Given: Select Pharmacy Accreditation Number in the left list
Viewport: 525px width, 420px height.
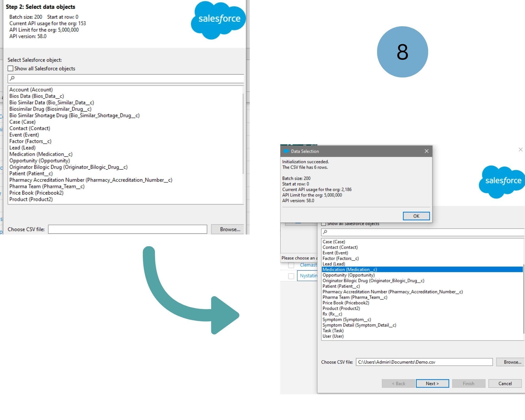Looking at the screenshot, I should coord(91,180).
